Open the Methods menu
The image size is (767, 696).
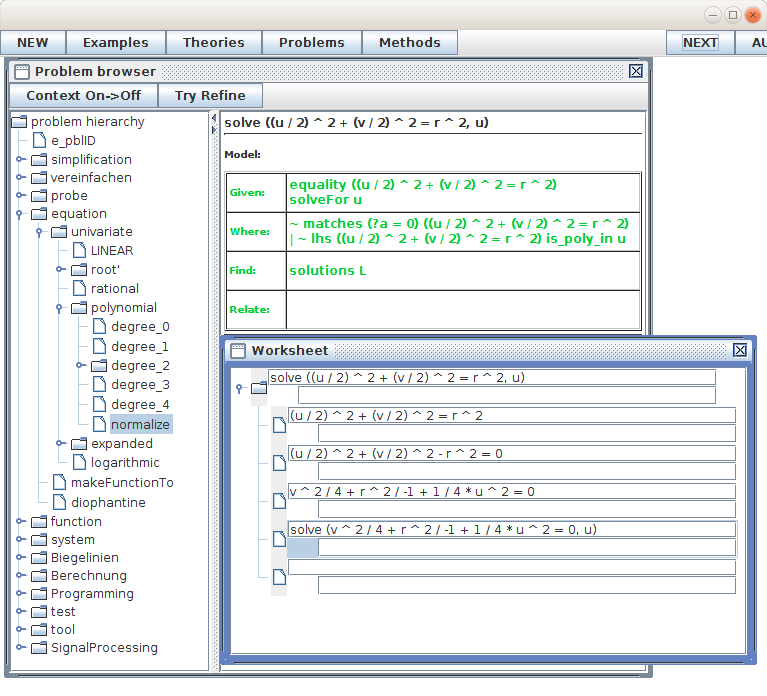pyautogui.click(x=409, y=43)
